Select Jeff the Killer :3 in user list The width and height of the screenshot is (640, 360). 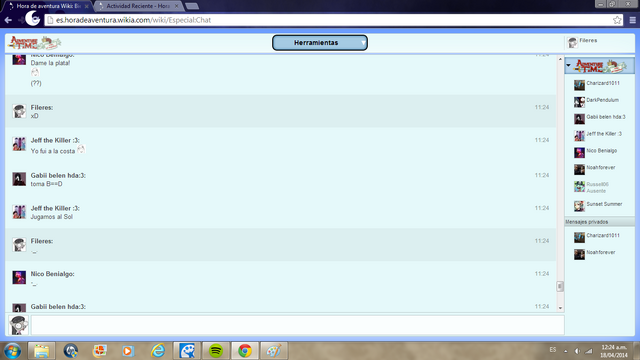click(x=600, y=135)
